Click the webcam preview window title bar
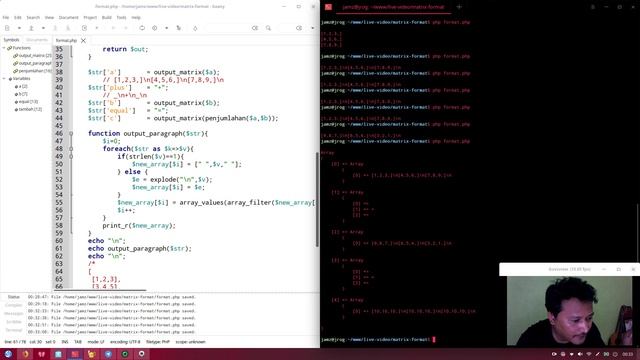 pos(569,269)
